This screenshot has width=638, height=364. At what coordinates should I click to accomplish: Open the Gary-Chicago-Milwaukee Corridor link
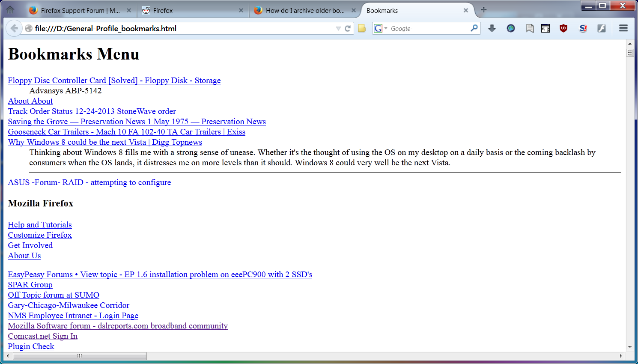click(x=69, y=305)
